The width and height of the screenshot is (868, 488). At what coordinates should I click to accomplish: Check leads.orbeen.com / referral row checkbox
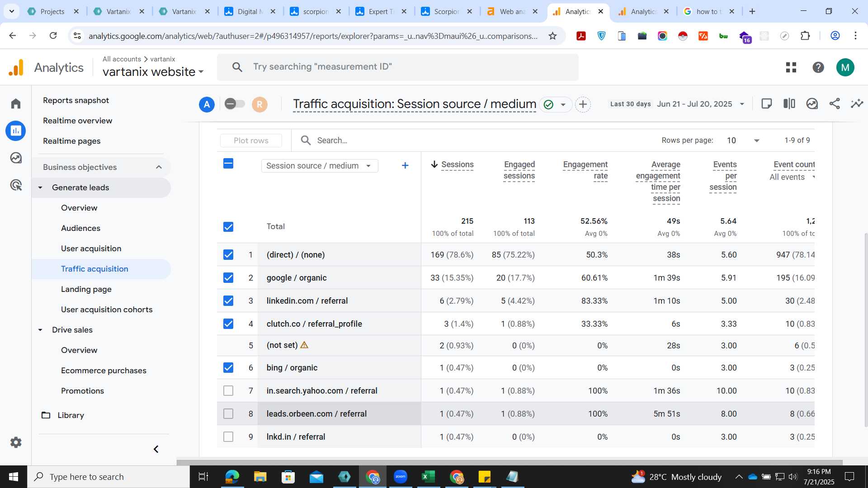click(228, 414)
